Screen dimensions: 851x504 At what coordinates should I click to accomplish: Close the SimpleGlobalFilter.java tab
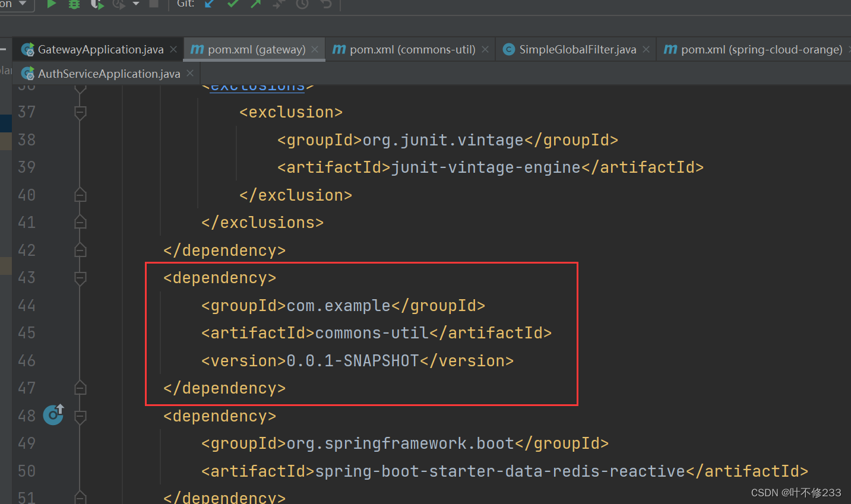click(x=646, y=49)
